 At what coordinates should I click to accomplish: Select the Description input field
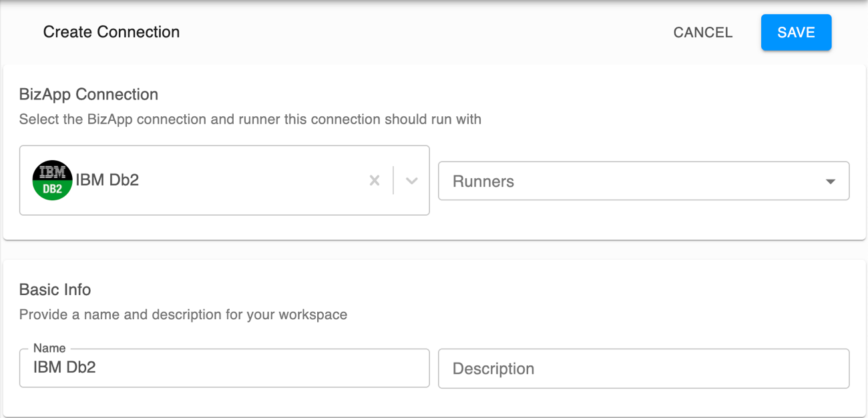point(643,368)
